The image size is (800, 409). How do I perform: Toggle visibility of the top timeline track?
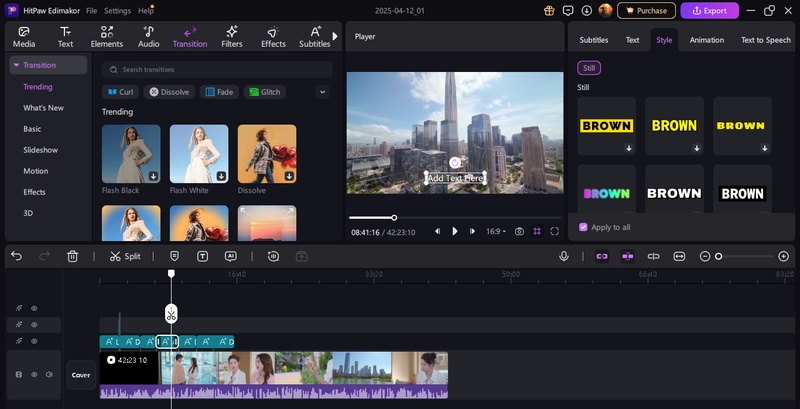pos(34,309)
